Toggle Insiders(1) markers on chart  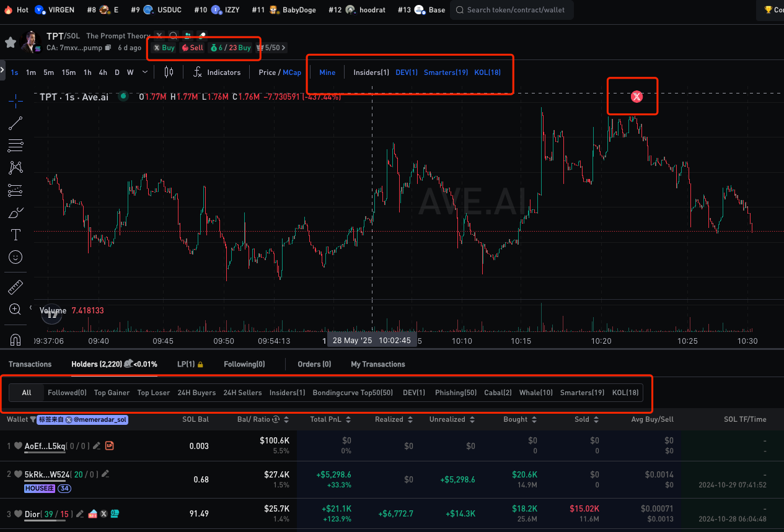[x=371, y=72]
